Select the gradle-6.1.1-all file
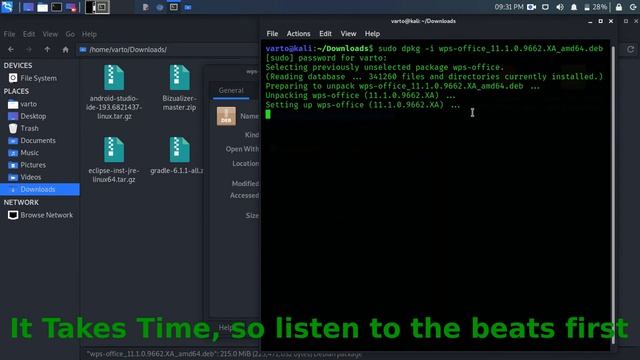640x360 pixels. tap(177, 156)
